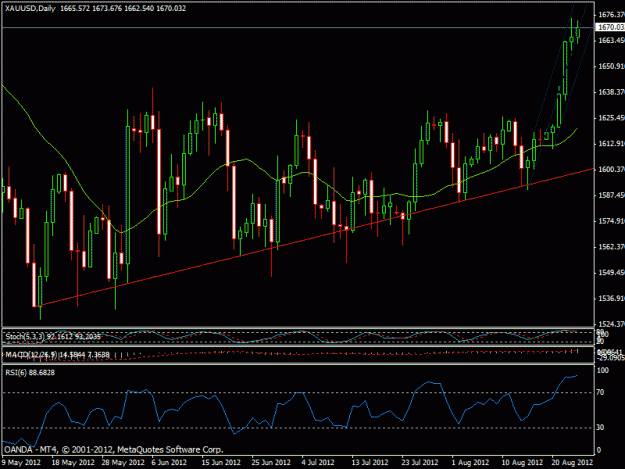
Task: Select the red ascending trendline
Action: pos(315,238)
